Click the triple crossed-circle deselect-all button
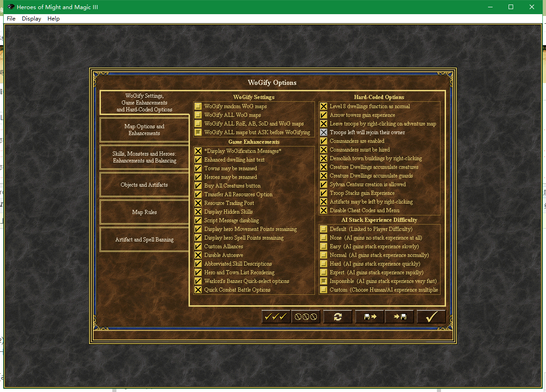The height and width of the screenshot is (392, 546). (306, 316)
